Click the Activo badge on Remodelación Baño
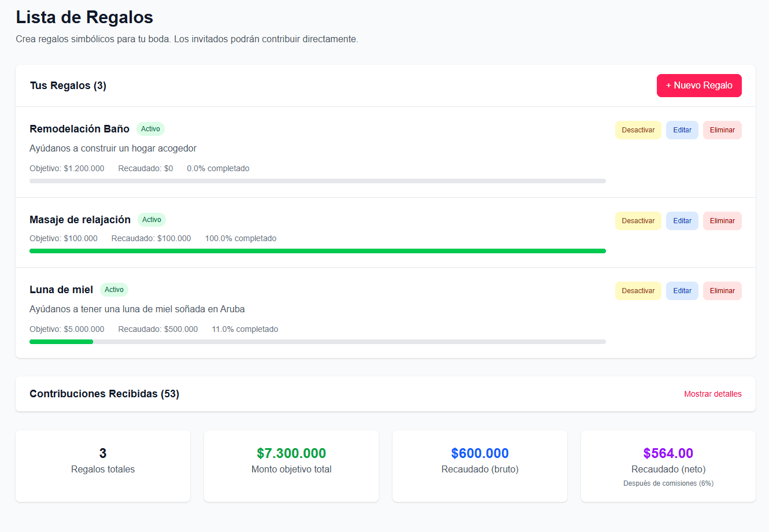Screen dimensions: 769x532 pos(150,129)
